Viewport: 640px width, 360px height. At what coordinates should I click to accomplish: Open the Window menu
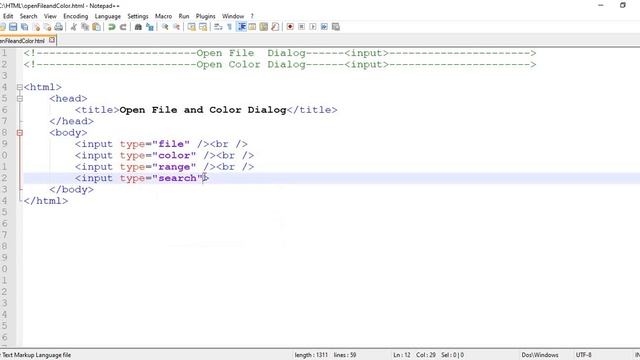(x=233, y=16)
